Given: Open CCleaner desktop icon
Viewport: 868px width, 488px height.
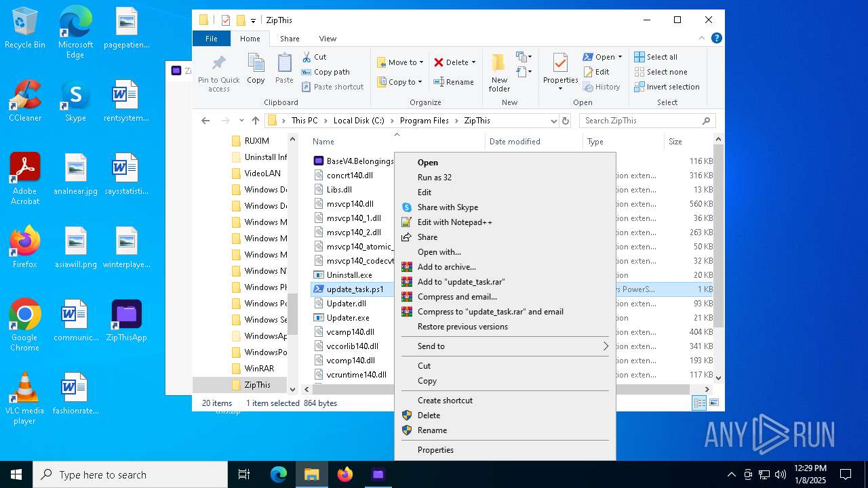Looking at the screenshot, I should [x=25, y=102].
